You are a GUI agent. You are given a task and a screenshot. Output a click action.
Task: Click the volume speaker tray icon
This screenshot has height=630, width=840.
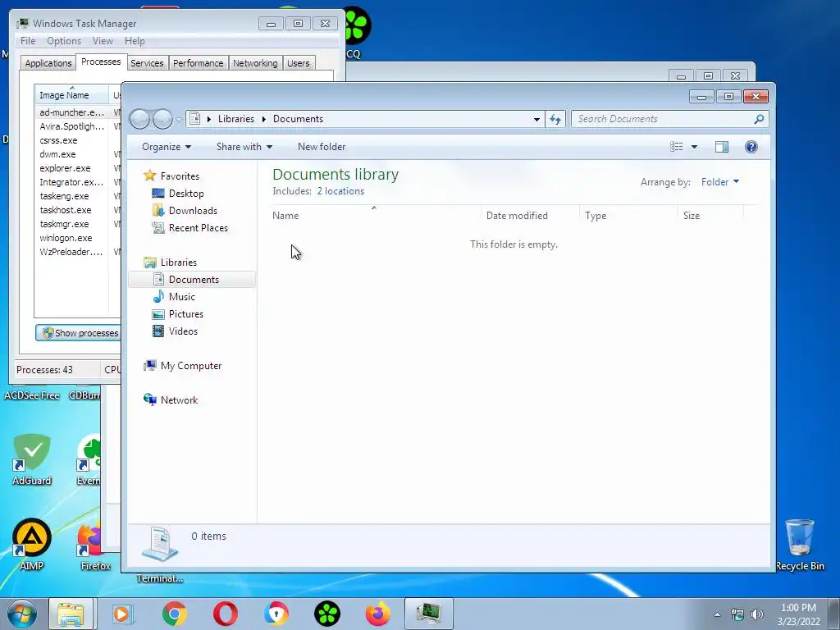tap(756, 614)
